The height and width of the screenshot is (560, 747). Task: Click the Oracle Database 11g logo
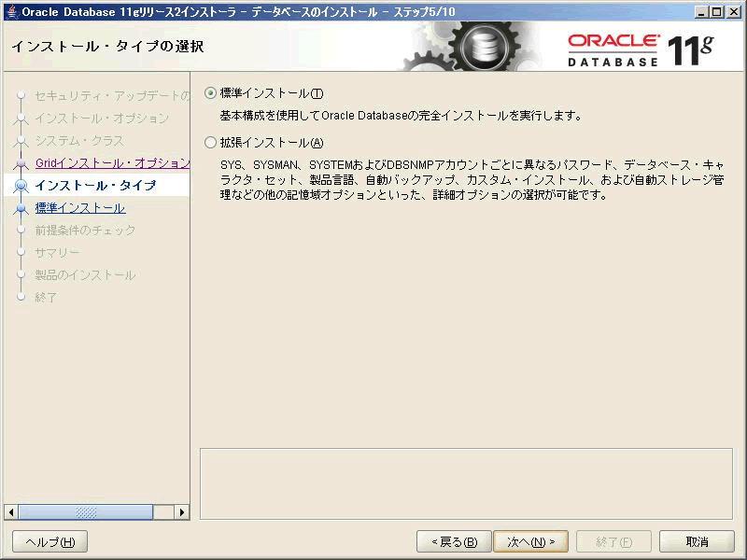coord(640,49)
